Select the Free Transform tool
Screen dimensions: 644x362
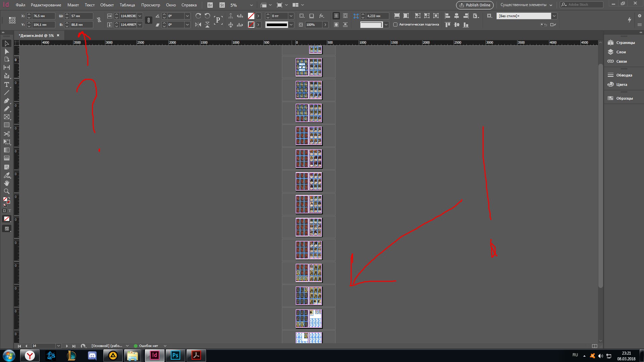tap(6, 142)
